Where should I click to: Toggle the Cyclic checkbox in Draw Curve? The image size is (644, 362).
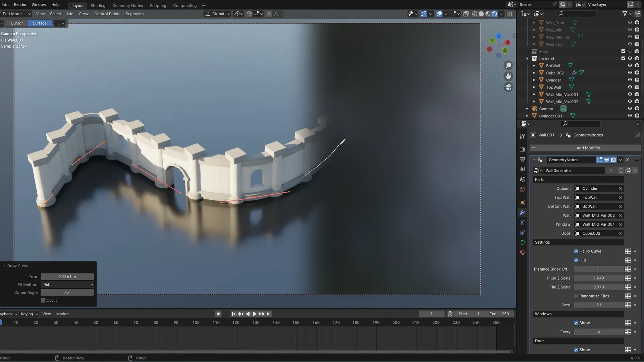pyautogui.click(x=43, y=300)
